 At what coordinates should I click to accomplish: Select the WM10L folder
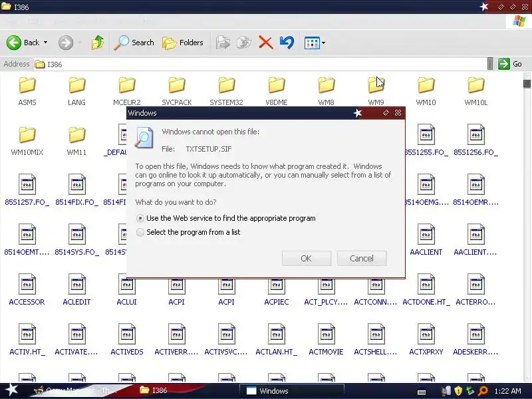click(475, 91)
